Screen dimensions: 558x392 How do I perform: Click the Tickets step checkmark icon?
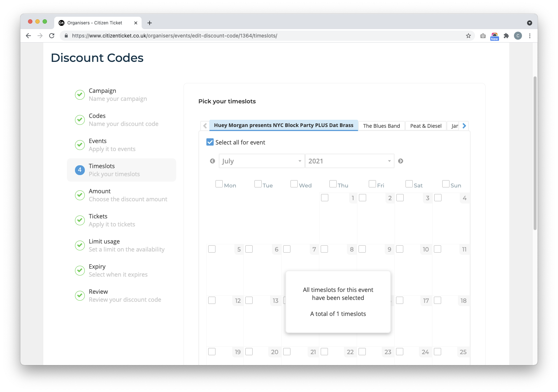click(80, 220)
